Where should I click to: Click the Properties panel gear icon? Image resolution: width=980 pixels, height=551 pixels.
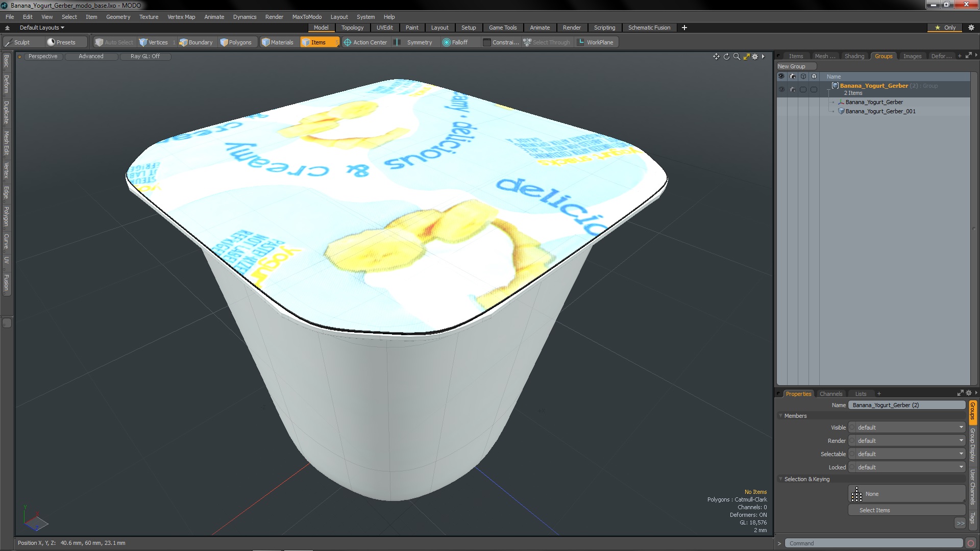point(969,393)
